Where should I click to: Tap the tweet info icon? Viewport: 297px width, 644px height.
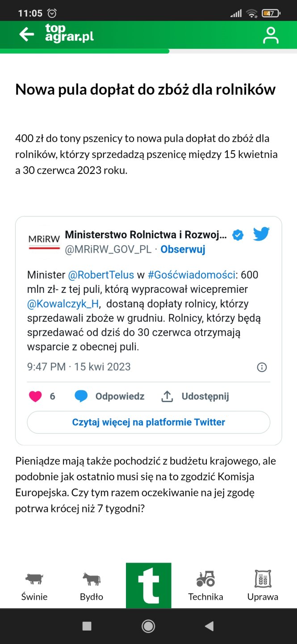coord(262,367)
